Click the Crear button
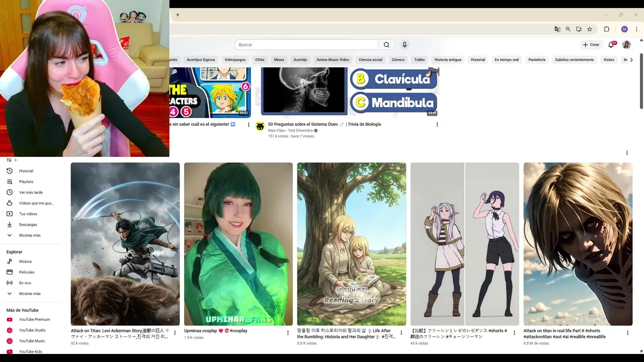Screen dimensions: 644x362 click(x=591, y=45)
